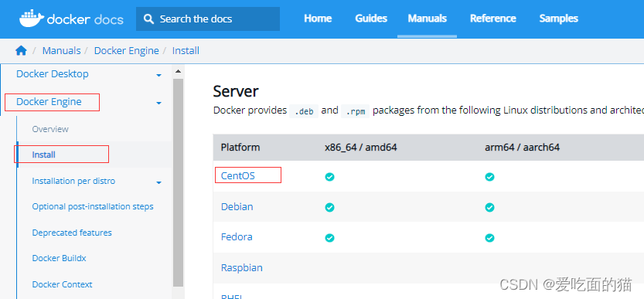The height and width of the screenshot is (299, 644).
Task: Click CentOS x86_64 support checkmark icon
Action: (x=329, y=177)
